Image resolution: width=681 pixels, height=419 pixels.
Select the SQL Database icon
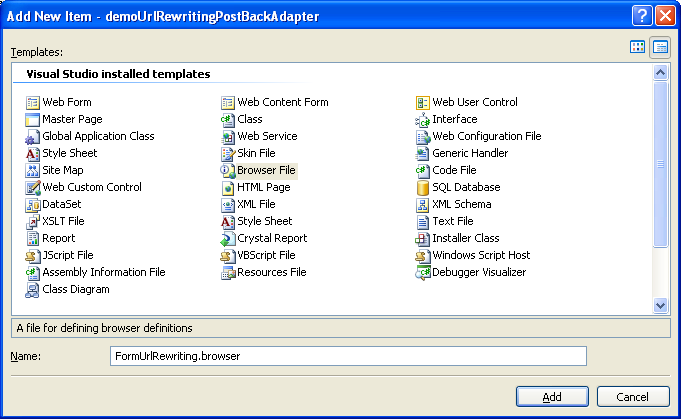423,187
